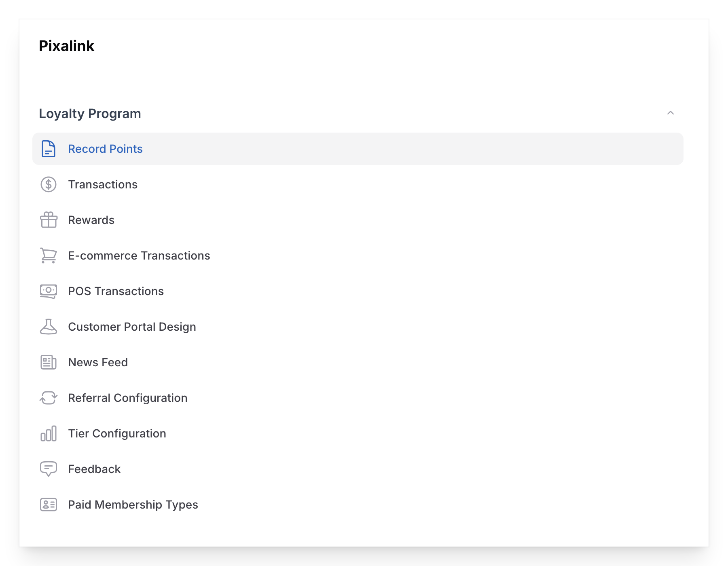
Task: Select the gift icon for Rewards
Action: (x=48, y=220)
